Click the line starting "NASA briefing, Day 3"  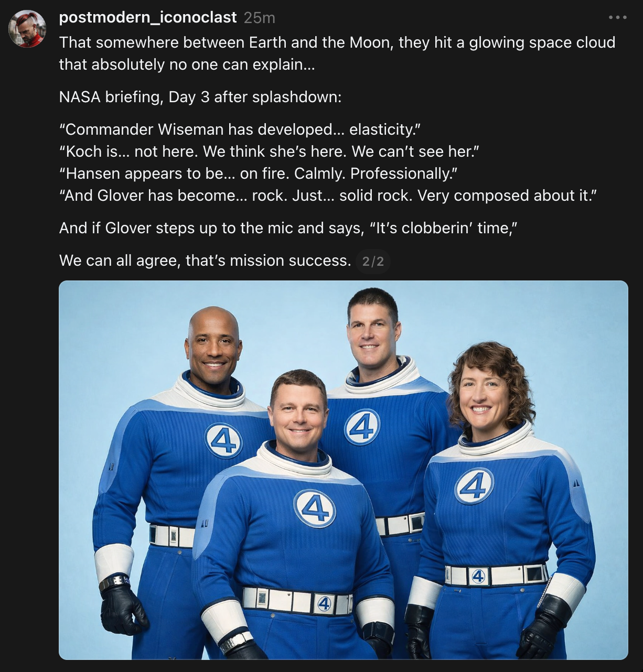200,97
